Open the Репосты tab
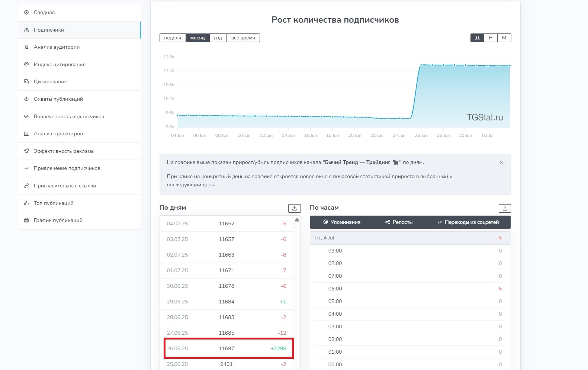588x370 pixels. [399, 222]
